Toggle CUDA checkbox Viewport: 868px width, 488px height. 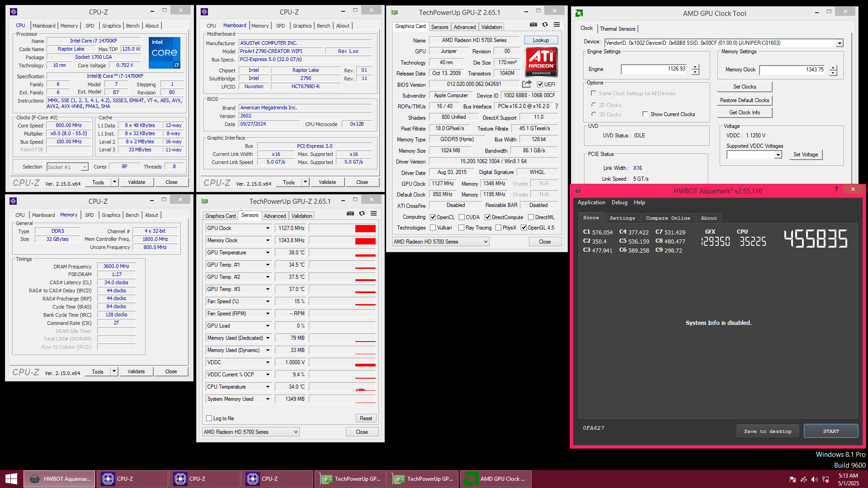(x=462, y=217)
